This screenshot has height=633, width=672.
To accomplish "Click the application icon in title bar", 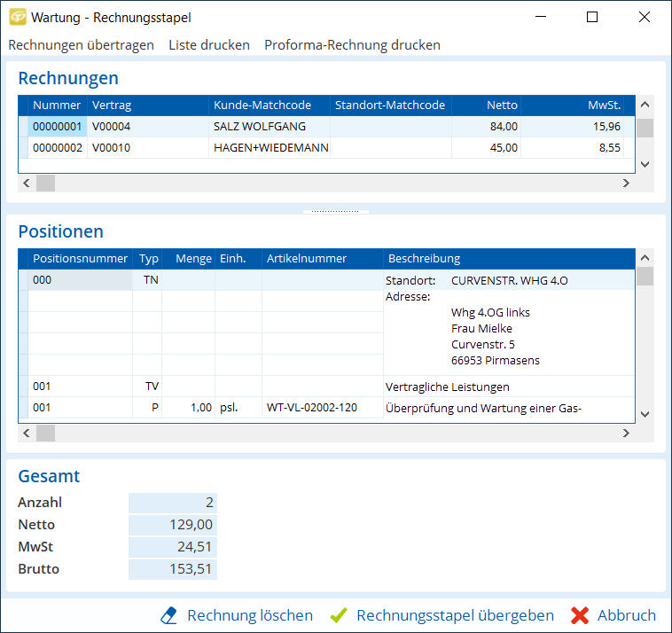I will pyautogui.click(x=17, y=17).
